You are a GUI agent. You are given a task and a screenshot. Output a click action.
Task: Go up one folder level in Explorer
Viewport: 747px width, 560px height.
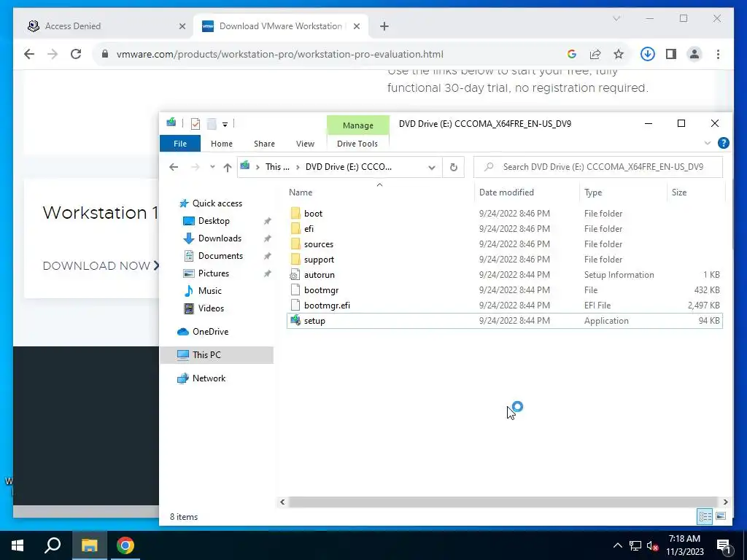pyautogui.click(x=228, y=167)
